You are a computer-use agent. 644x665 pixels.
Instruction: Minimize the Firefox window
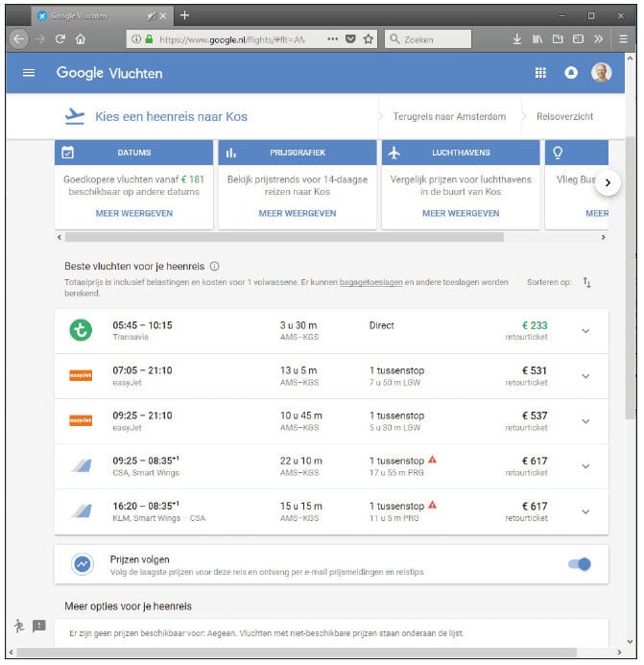coord(562,16)
